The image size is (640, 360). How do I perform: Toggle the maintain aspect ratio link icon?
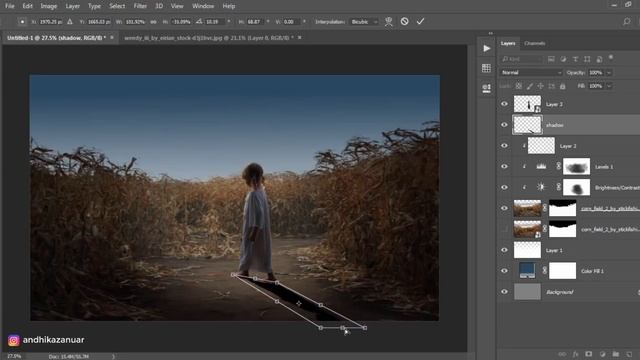pos(153,22)
